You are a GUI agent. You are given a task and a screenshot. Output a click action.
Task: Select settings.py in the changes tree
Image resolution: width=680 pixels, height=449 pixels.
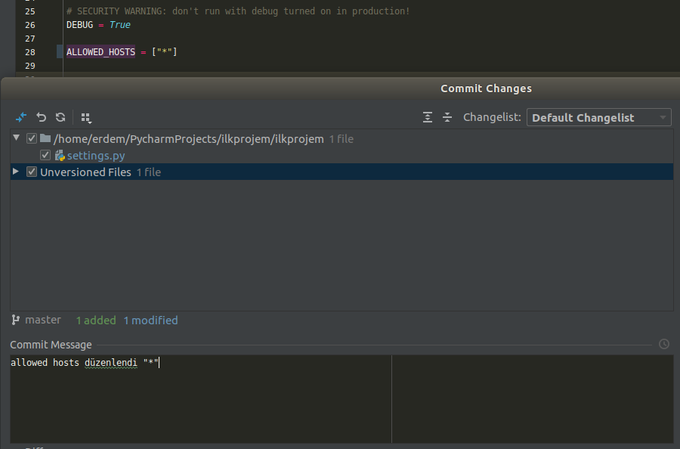pos(96,155)
